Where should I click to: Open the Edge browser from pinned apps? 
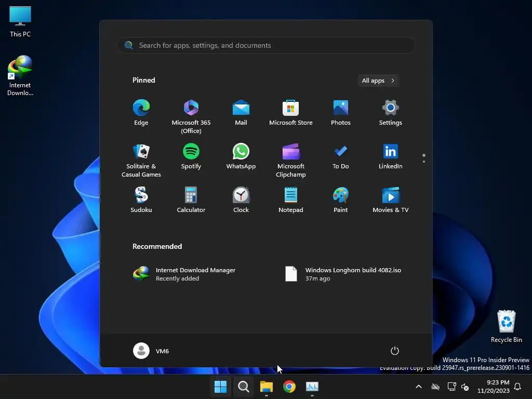point(141,113)
